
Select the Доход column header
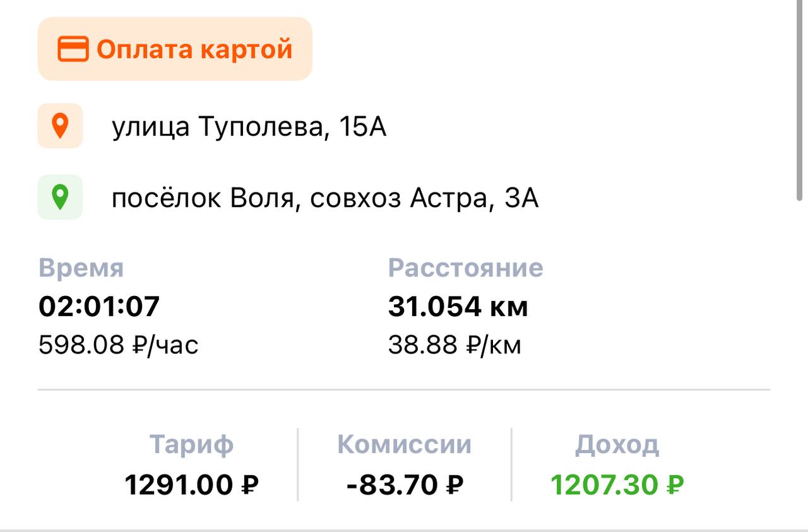tap(617, 444)
